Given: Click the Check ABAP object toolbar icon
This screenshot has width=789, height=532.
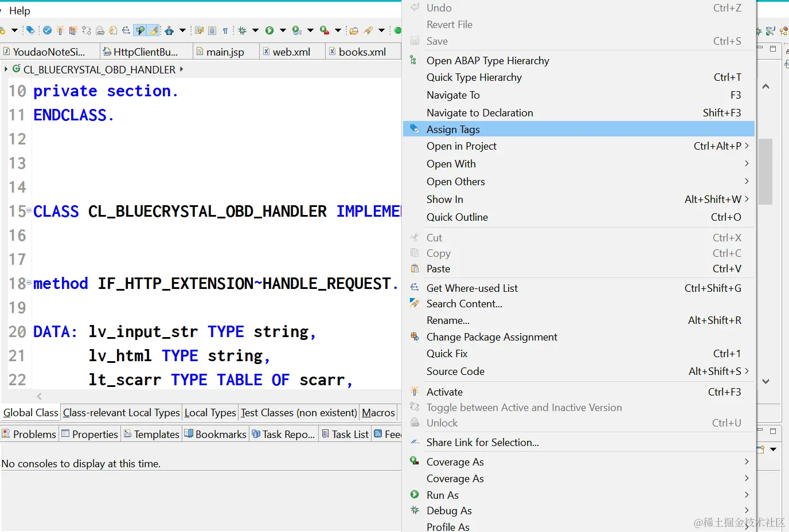Looking at the screenshot, I should point(47,30).
